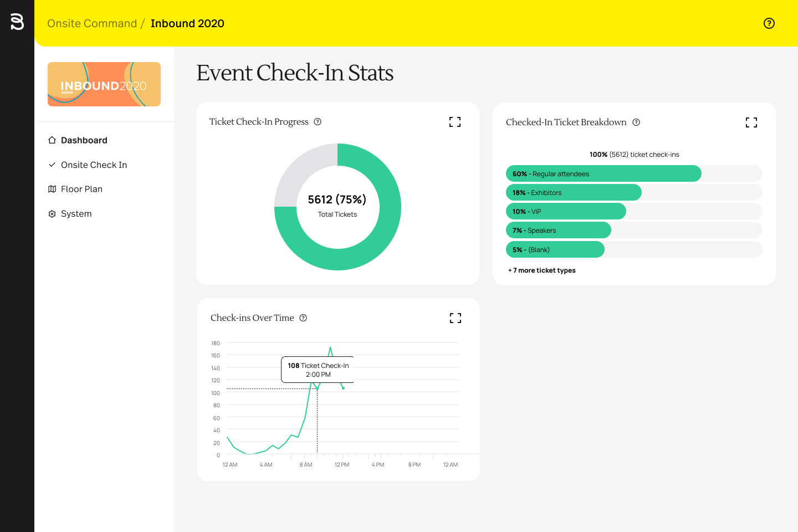Expand Checked-In Ticket Breakdown card fullscreen
The width and height of the screenshot is (798, 532).
(751, 122)
